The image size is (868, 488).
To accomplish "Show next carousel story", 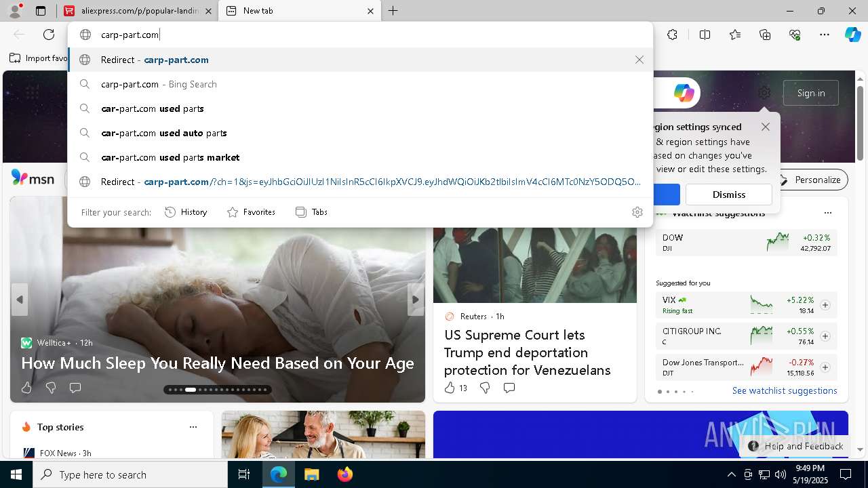I will pyautogui.click(x=416, y=300).
